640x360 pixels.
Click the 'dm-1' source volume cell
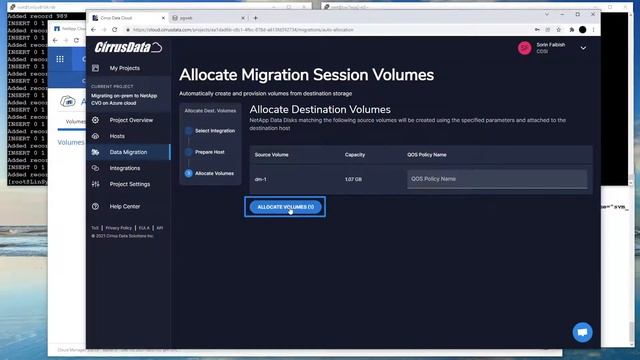[x=260, y=179]
